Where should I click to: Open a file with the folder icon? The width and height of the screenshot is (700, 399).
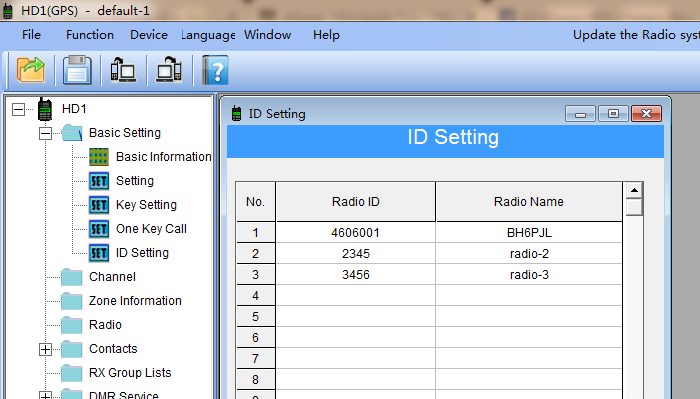tap(31, 70)
